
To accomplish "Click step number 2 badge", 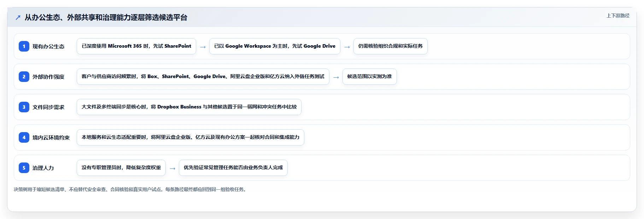I will (24, 77).
